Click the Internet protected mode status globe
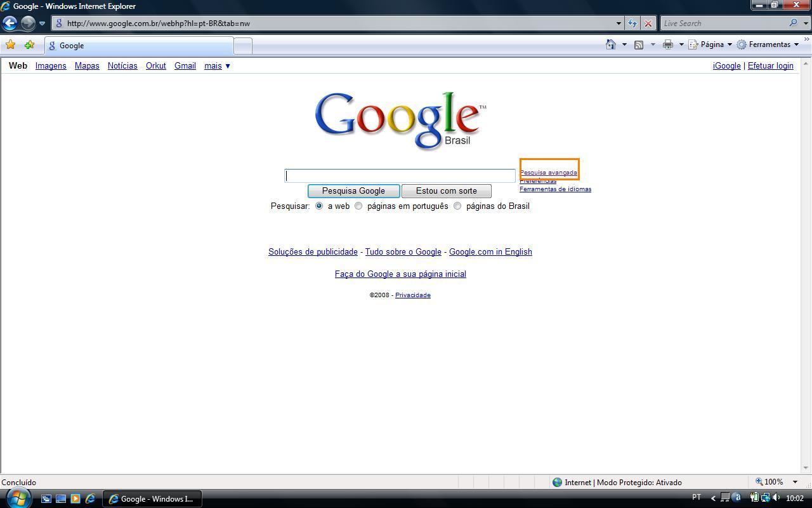This screenshot has height=508, width=812. pos(558,482)
